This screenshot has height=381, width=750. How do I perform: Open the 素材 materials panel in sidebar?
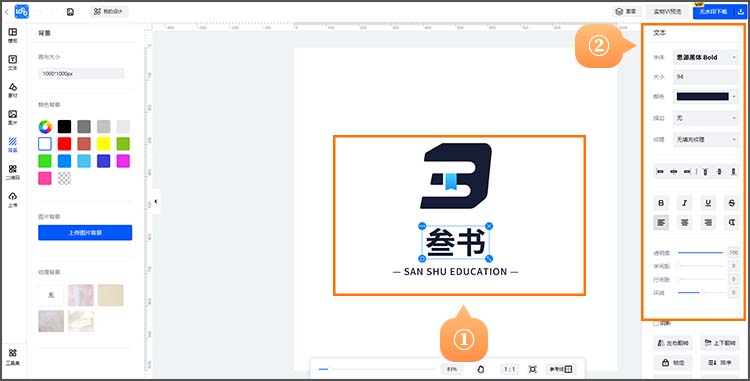pos(13,90)
